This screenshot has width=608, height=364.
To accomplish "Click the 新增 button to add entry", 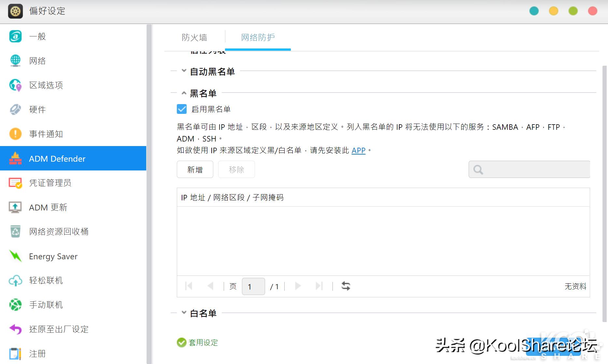I will pyautogui.click(x=195, y=169).
